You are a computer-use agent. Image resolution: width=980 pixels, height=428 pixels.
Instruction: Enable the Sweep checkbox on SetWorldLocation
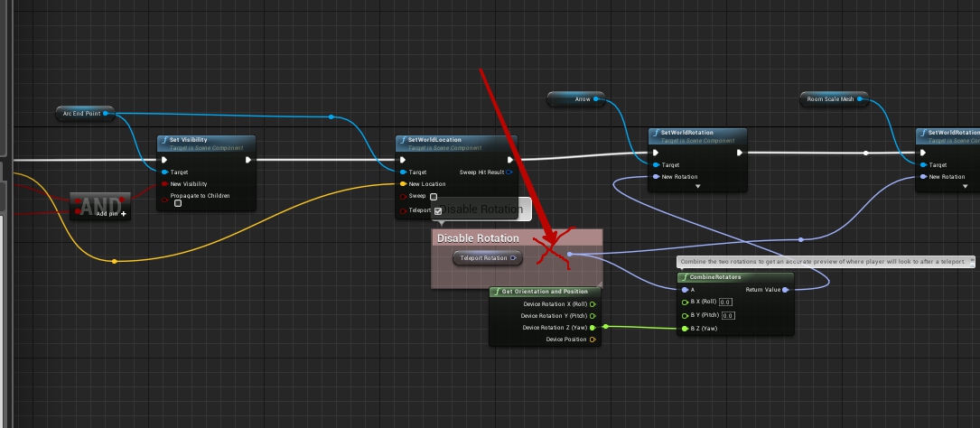point(434,197)
